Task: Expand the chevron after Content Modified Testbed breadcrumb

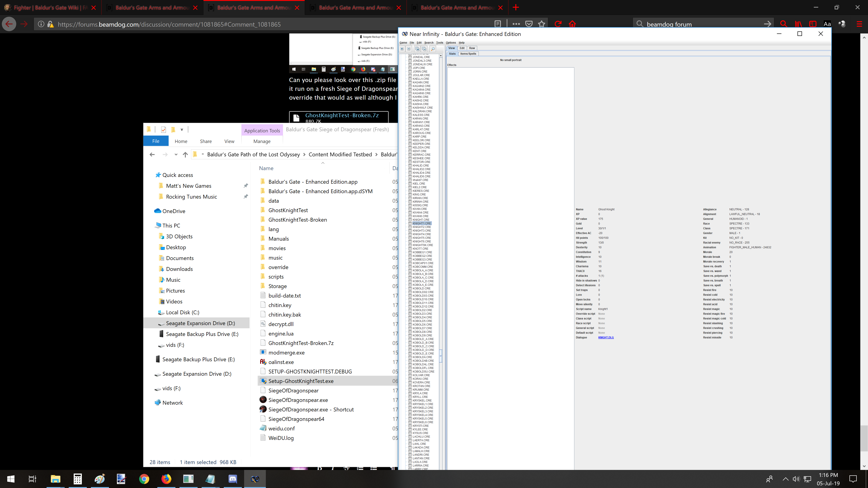Action: [376, 155]
